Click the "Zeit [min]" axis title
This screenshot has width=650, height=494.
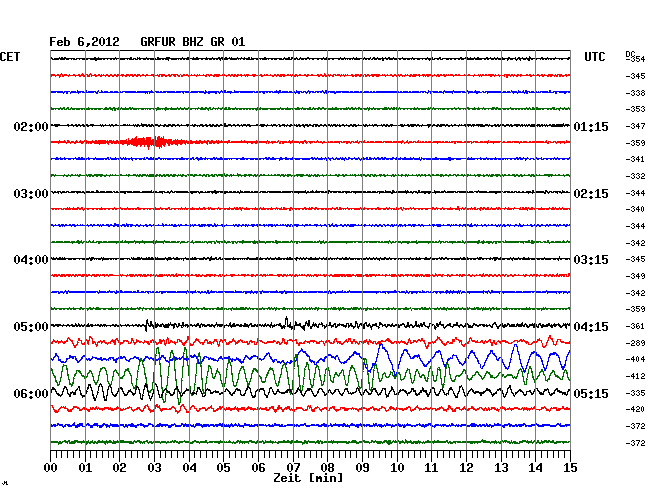(x=308, y=478)
